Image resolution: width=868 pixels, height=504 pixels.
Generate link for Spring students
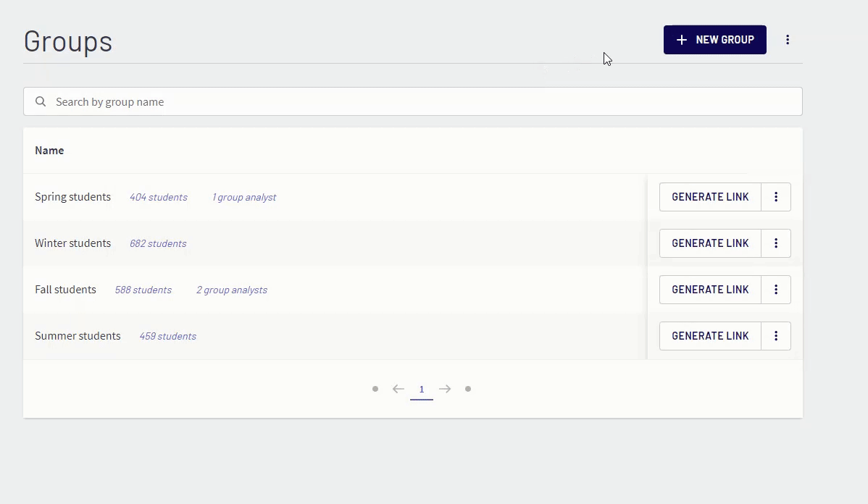pos(710,197)
